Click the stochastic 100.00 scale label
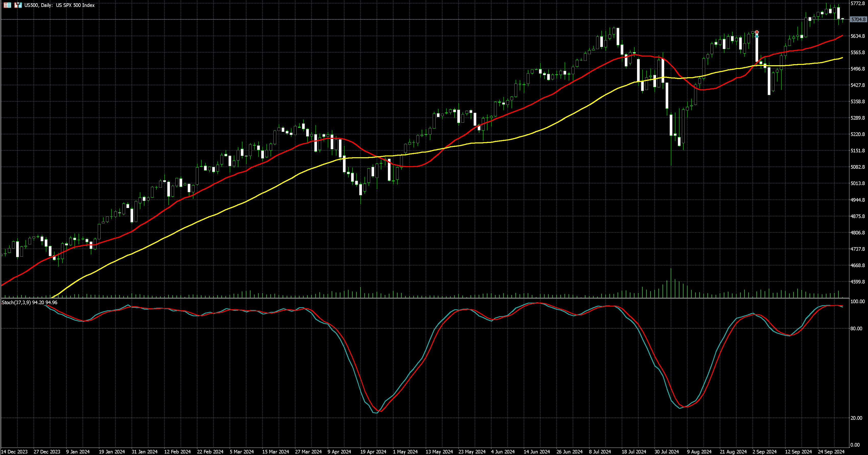 click(x=857, y=302)
